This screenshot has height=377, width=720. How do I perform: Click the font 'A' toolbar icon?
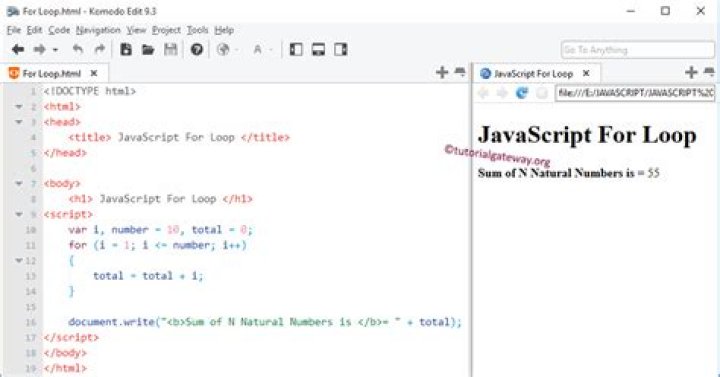(x=258, y=49)
